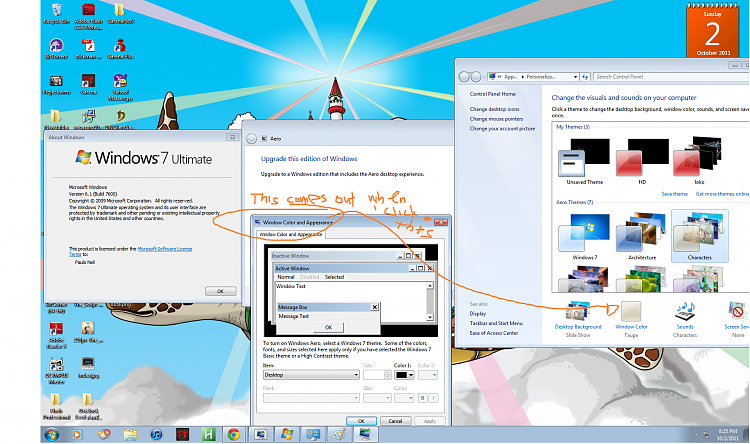This screenshot has height=444, width=750.
Task: Click back arrow in Personalization window
Action: pos(464,77)
